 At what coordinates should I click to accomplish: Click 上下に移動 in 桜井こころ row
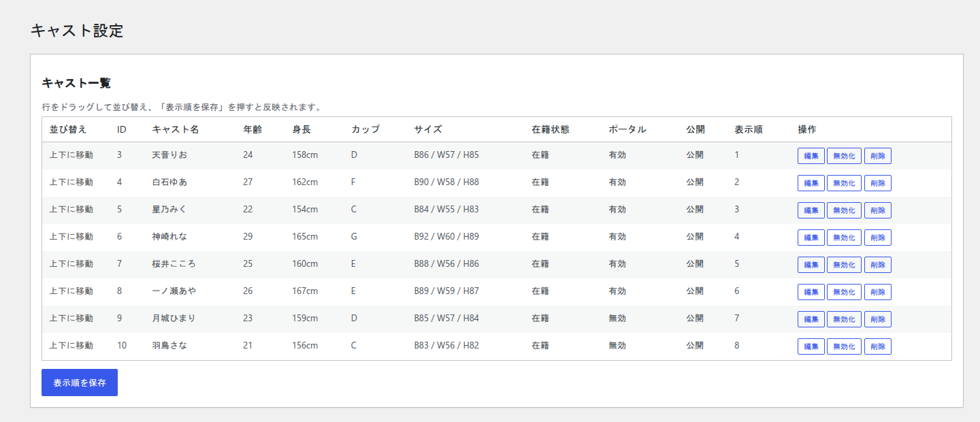(x=71, y=264)
